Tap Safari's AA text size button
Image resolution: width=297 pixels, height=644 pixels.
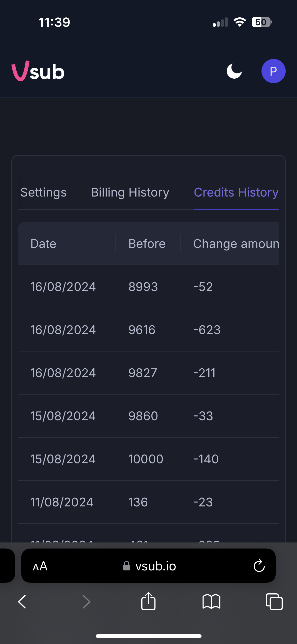click(x=40, y=566)
